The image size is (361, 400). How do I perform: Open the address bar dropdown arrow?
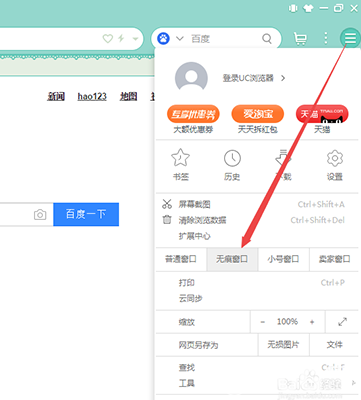click(x=135, y=39)
